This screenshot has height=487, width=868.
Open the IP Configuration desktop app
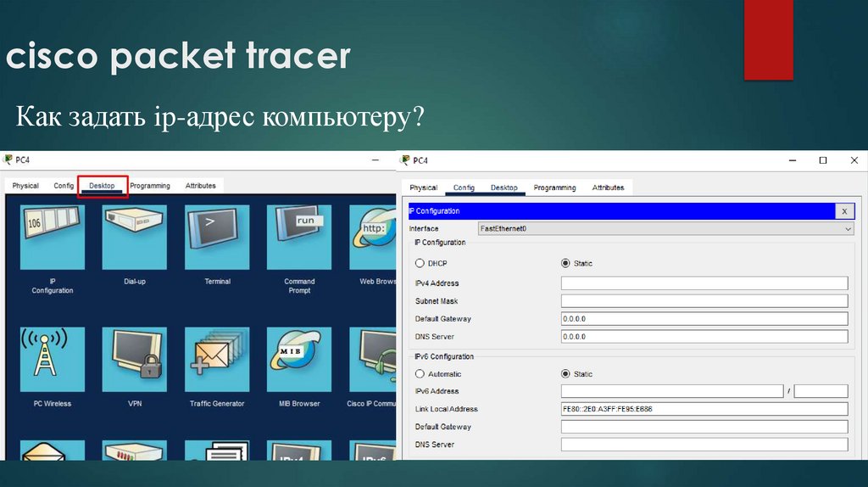53,237
